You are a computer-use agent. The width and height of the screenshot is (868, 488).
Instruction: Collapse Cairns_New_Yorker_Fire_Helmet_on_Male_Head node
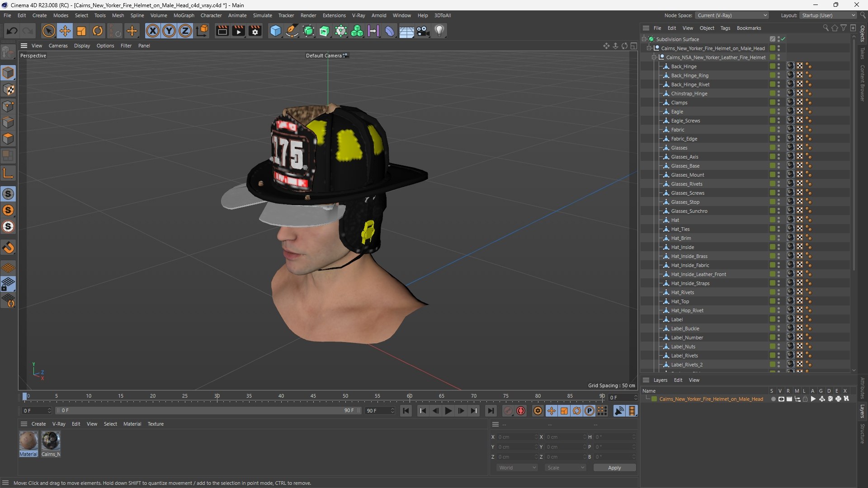pos(649,48)
